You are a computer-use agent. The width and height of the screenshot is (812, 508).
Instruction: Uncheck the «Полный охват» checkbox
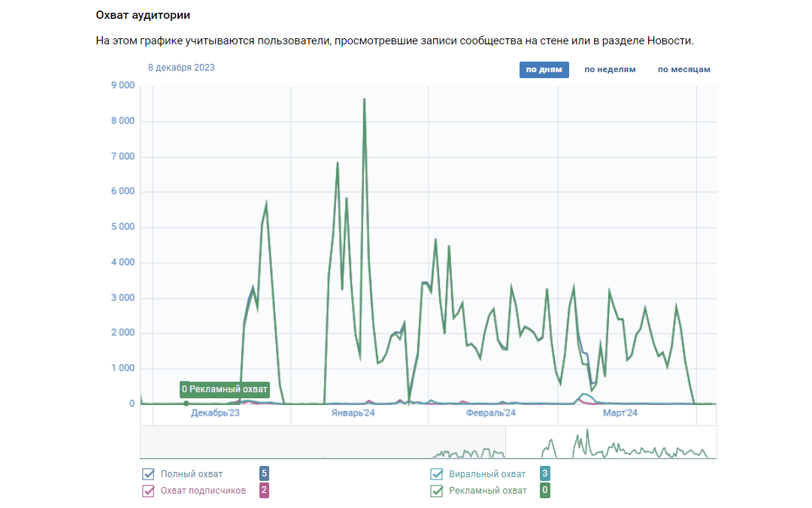(149, 474)
